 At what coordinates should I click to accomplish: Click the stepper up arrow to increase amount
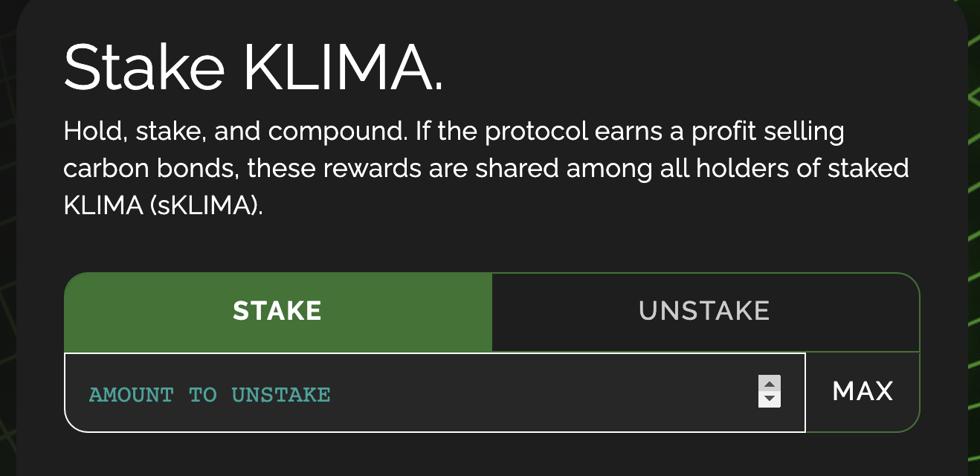click(x=770, y=384)
